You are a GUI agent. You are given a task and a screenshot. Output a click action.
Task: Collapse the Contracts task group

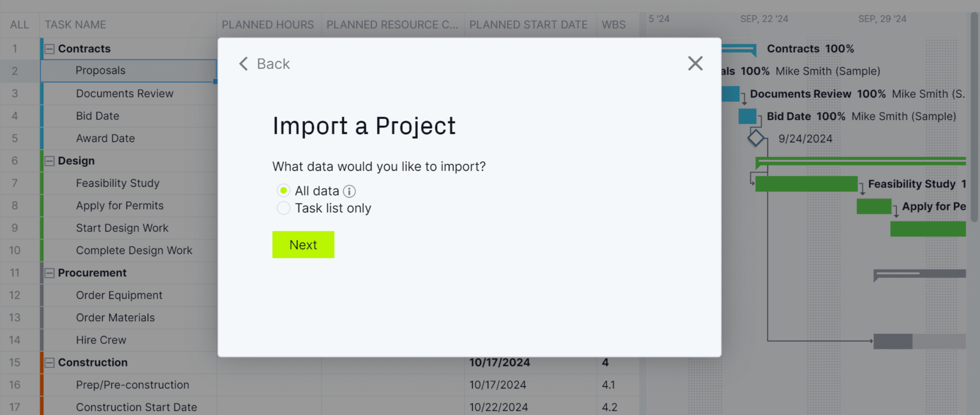[50, 49]
